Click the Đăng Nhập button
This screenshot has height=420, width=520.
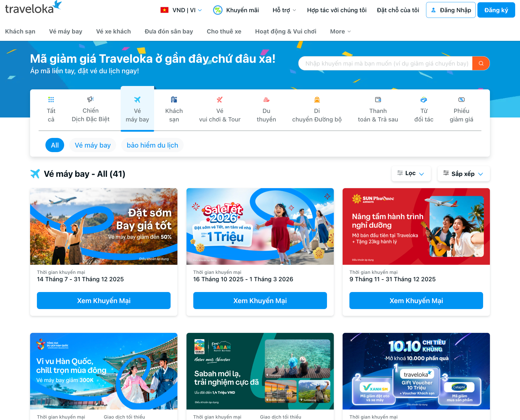point(451,10)
